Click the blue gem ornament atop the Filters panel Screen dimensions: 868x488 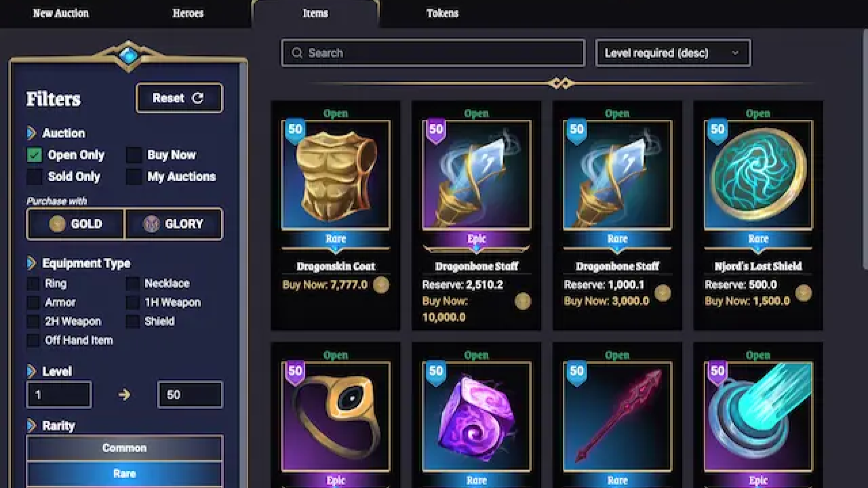pos(128,56)
